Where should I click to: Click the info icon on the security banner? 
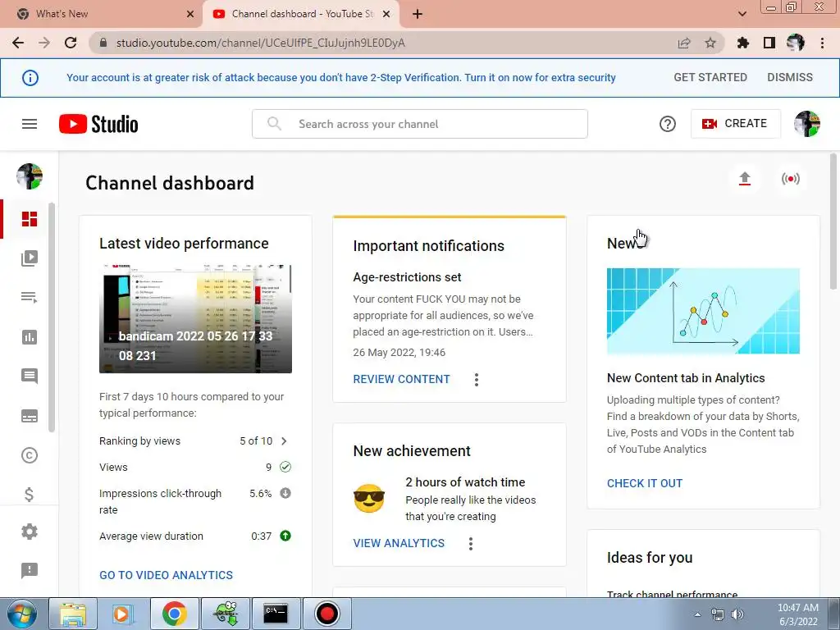(30, 78)
